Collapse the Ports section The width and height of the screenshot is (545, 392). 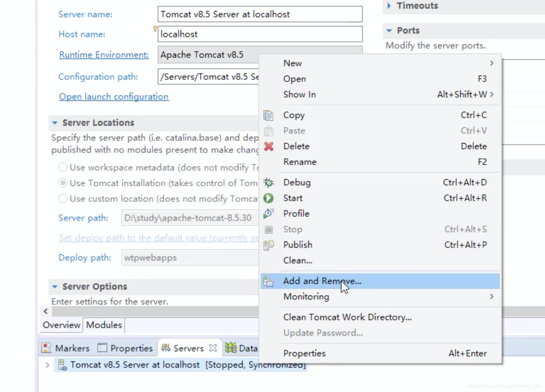[389, 30]
